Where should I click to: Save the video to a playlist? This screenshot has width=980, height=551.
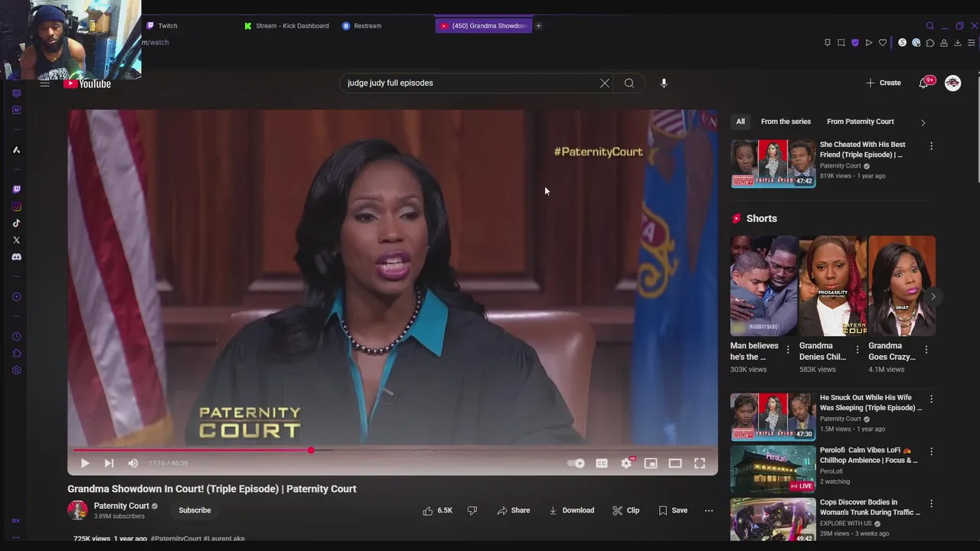673,510
